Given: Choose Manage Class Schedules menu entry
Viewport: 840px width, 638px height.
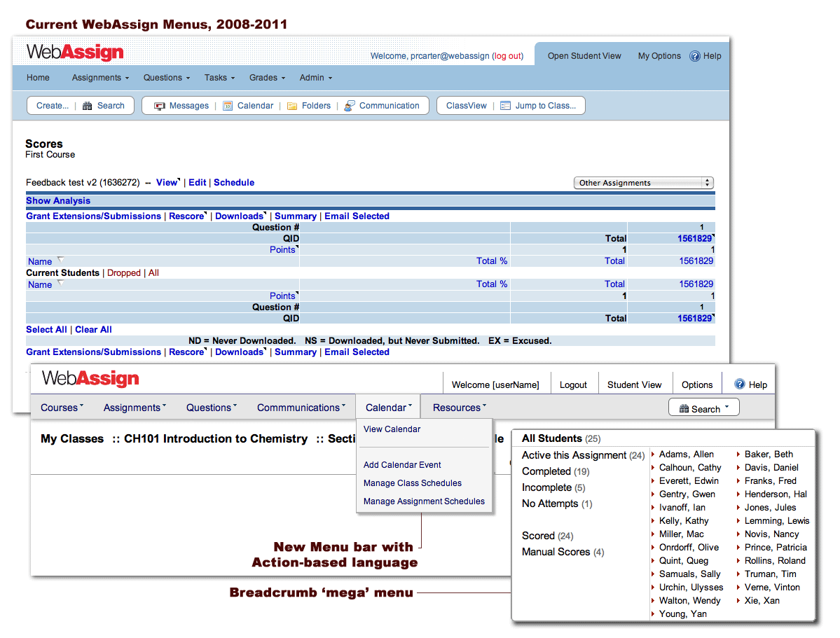Looking at the screenshot, I should [413, 483].
